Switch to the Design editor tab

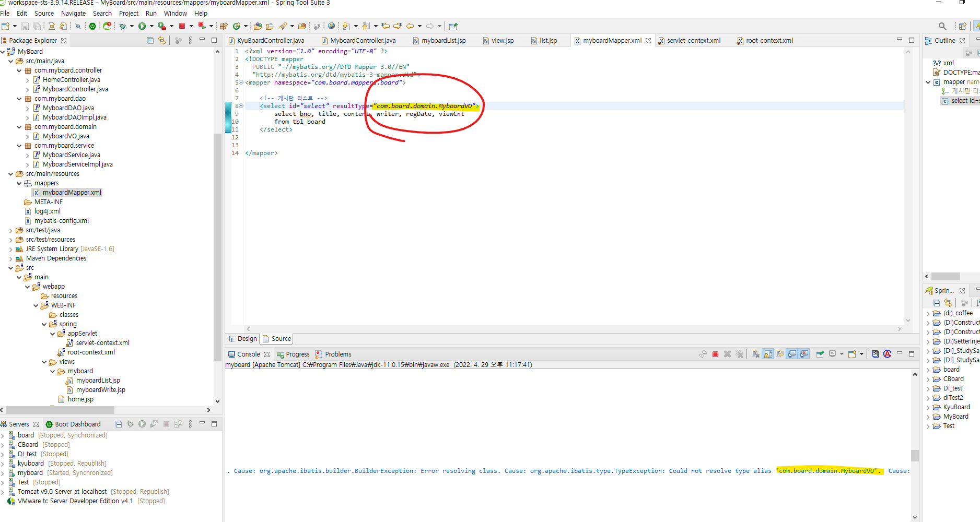point(243,339)
